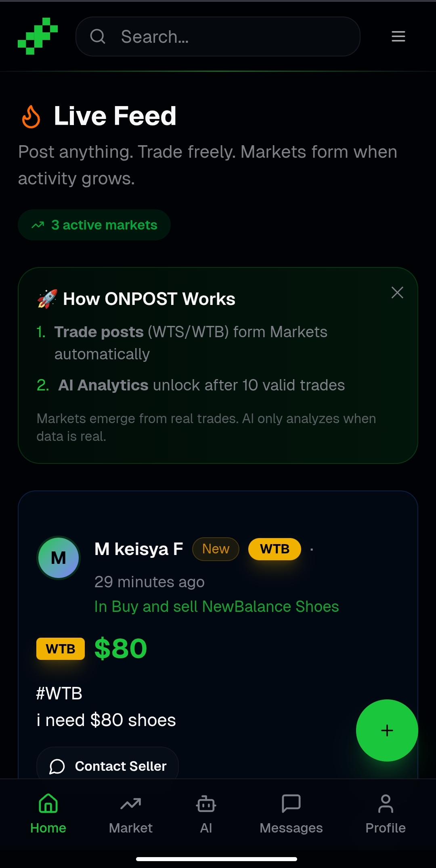Tap the M keisya F avatar
The width and height of the screenshot is (436, 868).
point(59,558)
